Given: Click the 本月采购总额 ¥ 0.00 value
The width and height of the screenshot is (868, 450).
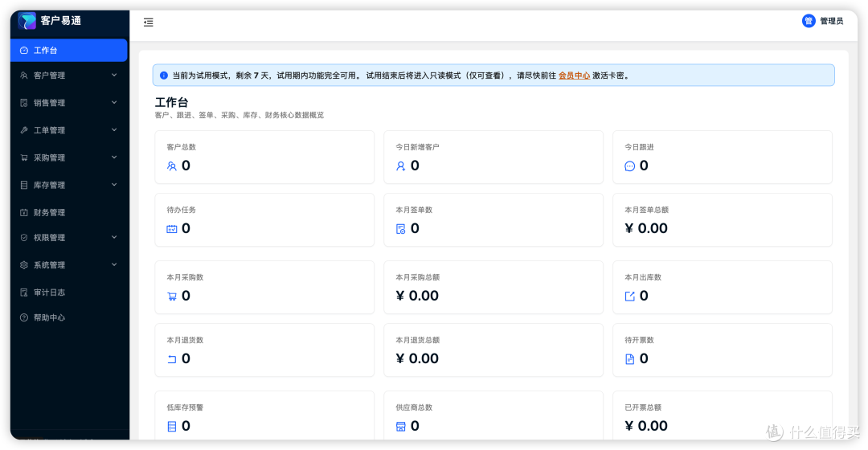Looking at the screenshot, I should pyautogui.click(x=417, y=297).
